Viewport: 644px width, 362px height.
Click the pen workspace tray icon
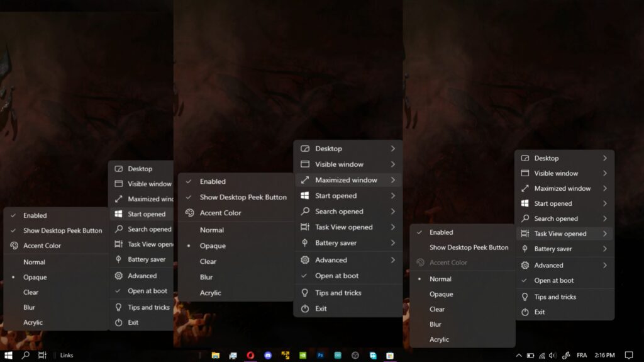pyautogui.click(x=566, y=356)
